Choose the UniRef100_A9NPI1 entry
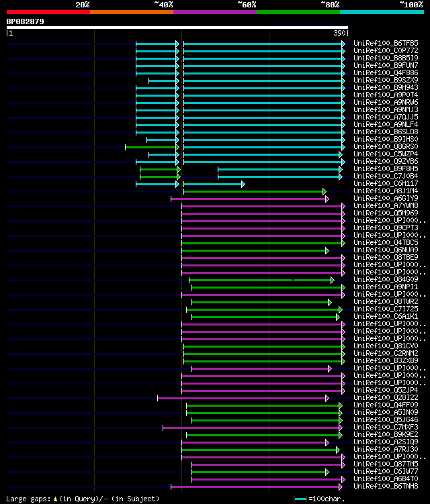The width and height of the screenshot is (430, 504). [x=386, y=287]
